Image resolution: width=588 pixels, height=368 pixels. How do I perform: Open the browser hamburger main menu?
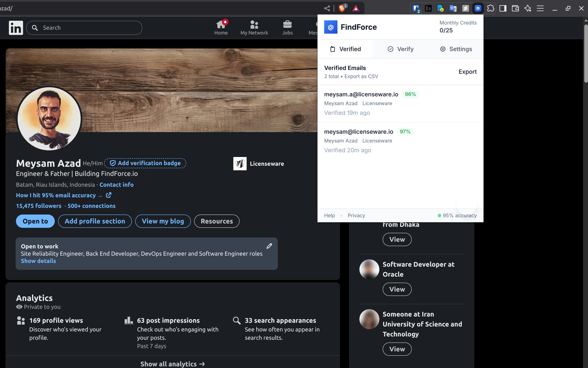point(540,9)
